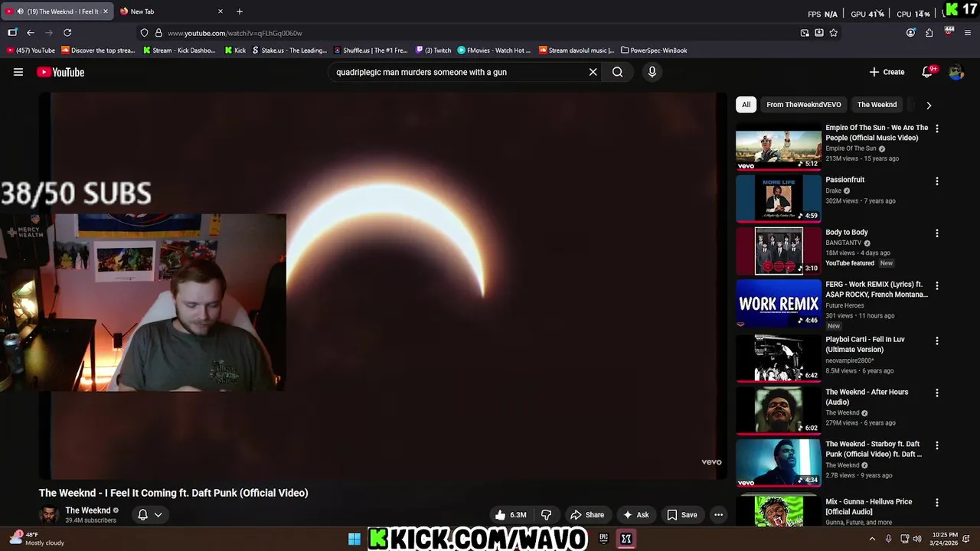Show more filter chips with the arrow
This screenshot has width=980, height=551.
tap(929, 105)
